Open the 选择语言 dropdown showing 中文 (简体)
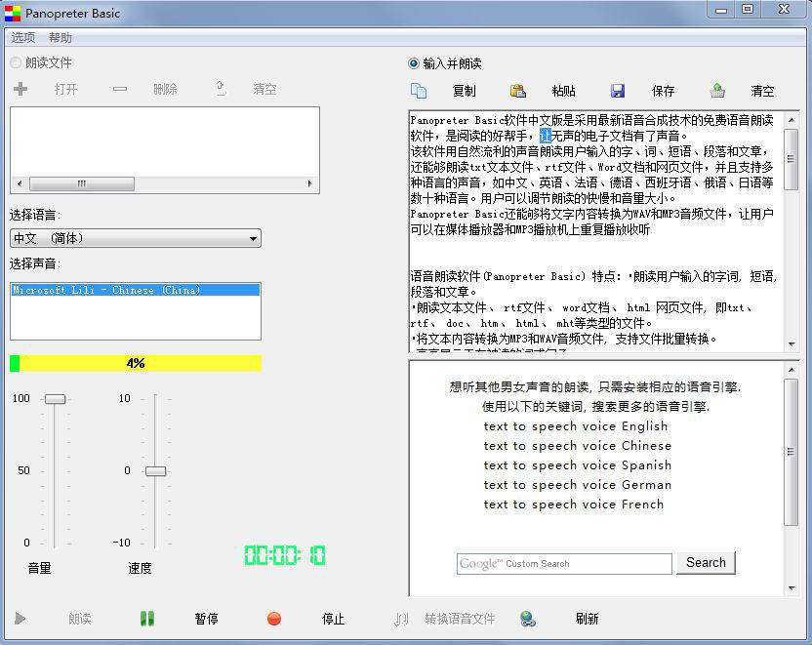 135,238
